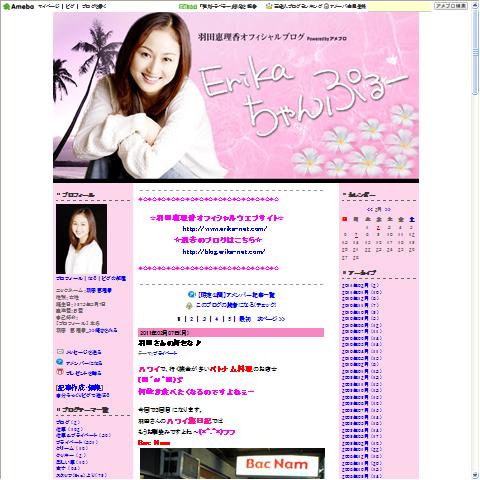Click the crown blog ranking icon
The width and height of the screenshot is (480, 480).
point(269,6)
